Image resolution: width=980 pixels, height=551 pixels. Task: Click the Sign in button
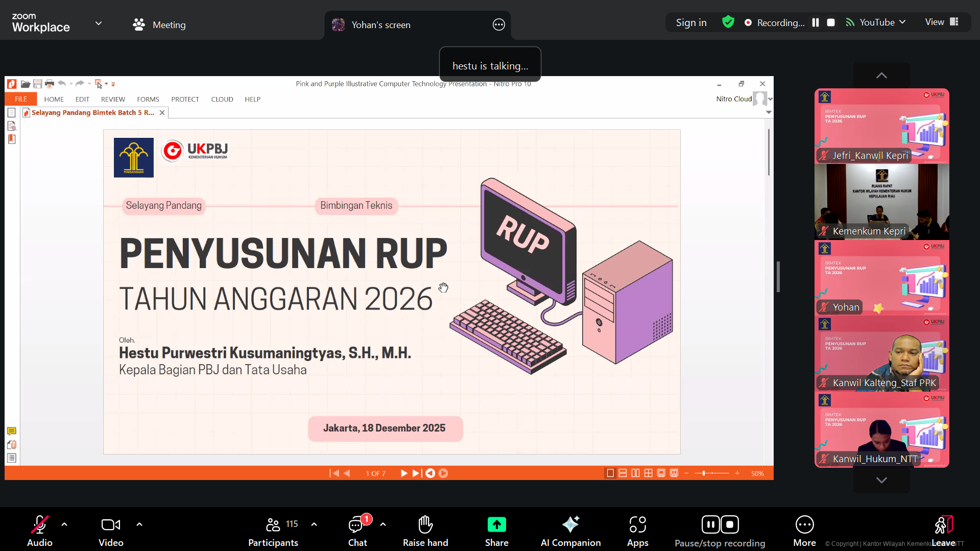691,22
